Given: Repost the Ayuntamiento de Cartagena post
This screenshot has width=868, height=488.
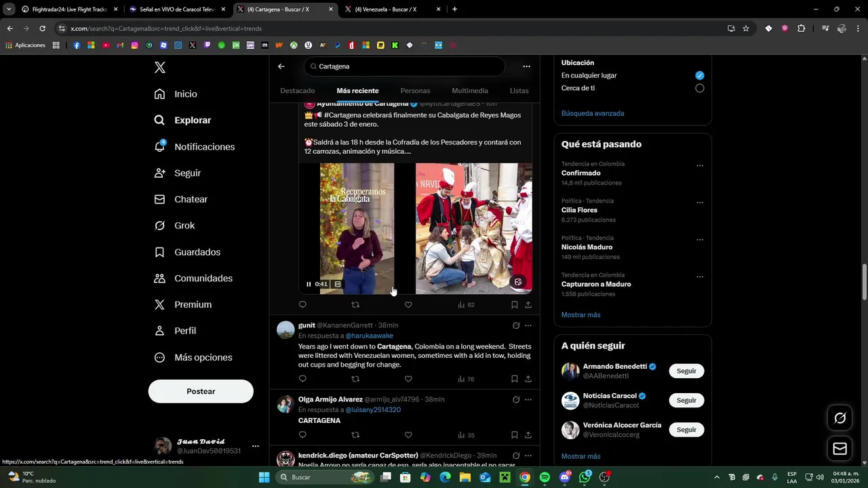Looking at the screenshot, I should point(355,305).
